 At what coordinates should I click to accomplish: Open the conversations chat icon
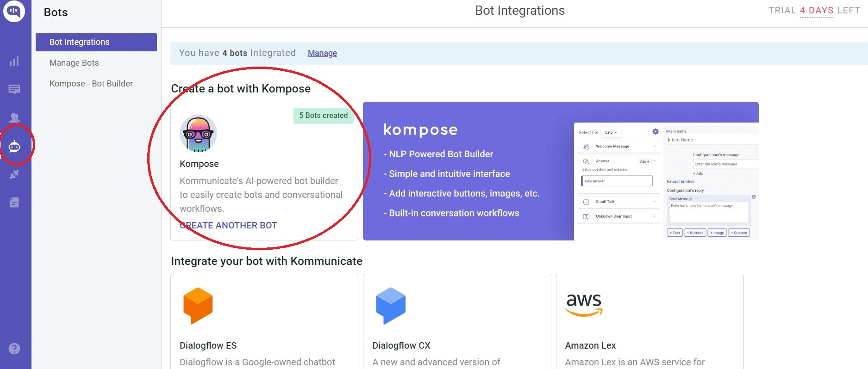[14, 89]
